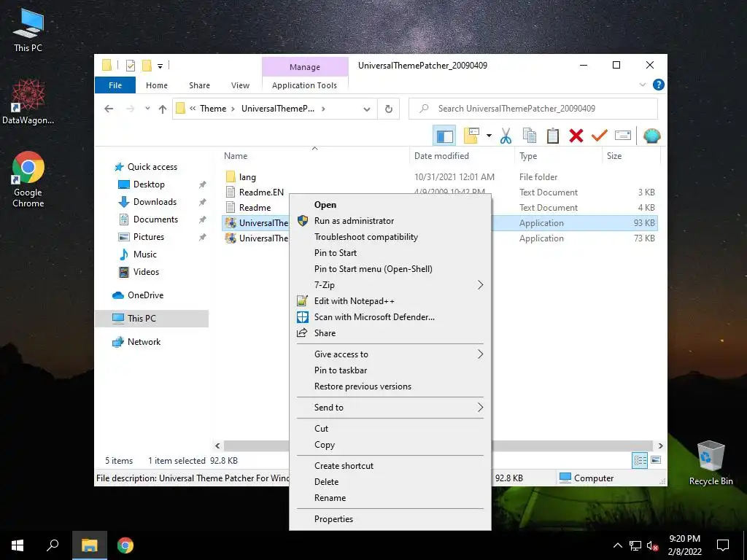
Task: Click the red X Delete toolbar icon
Action: (x=576, y=136)
